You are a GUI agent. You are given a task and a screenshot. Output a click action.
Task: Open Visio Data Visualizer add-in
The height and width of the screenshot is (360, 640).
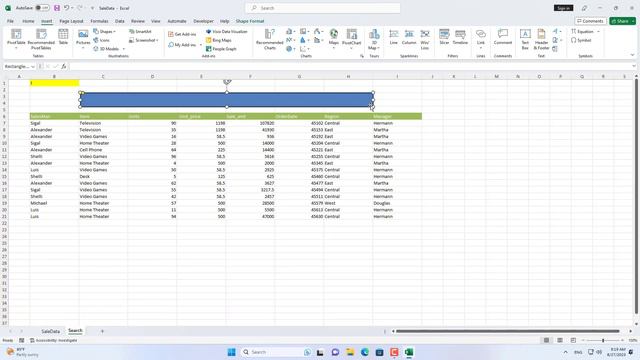(x=227, y=31)
